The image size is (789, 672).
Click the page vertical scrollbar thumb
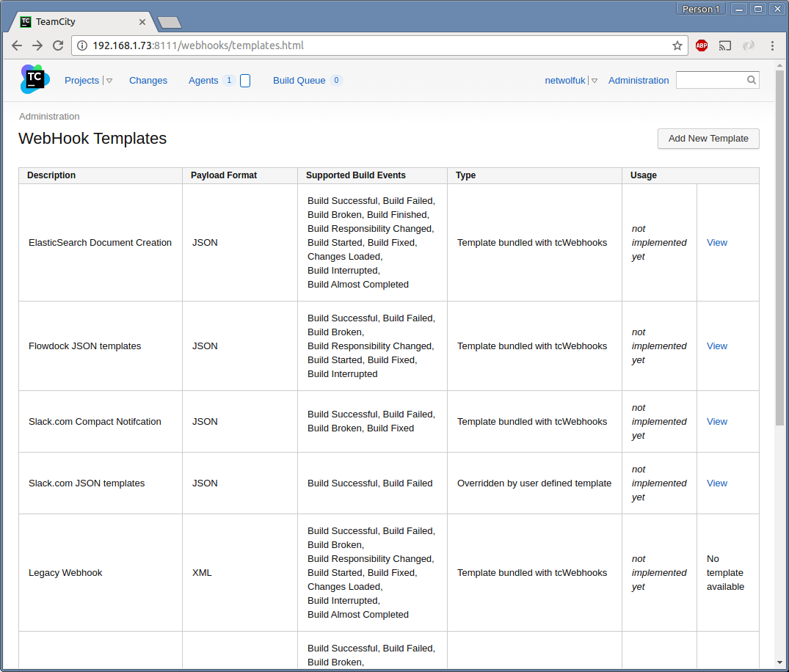point(779,247)
